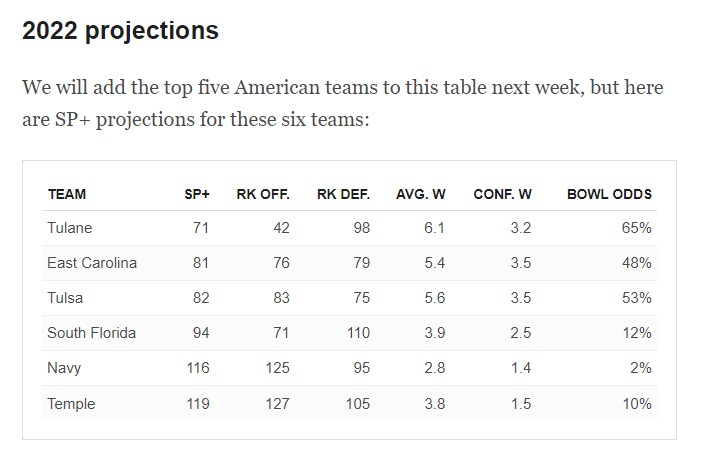Screen dimensions: 722x461
Task: Click the Temple team name
Action: click(x=71, y=404)
